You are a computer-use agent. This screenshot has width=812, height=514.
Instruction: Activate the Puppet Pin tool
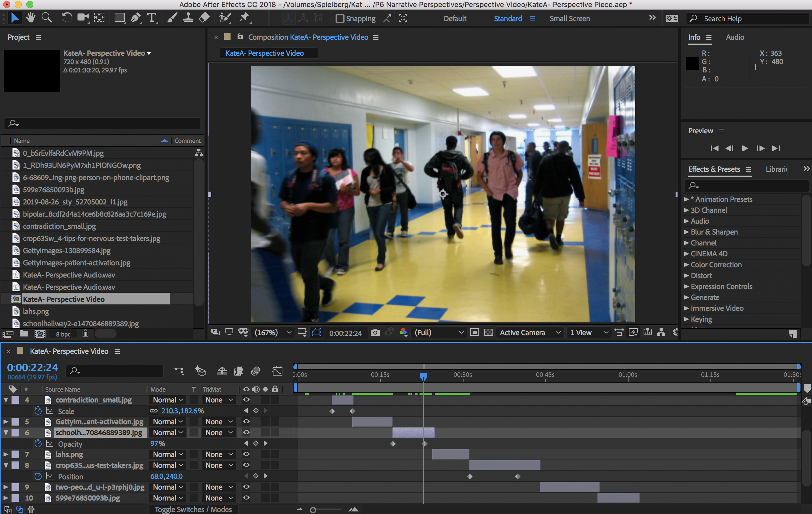pos(244,18)
